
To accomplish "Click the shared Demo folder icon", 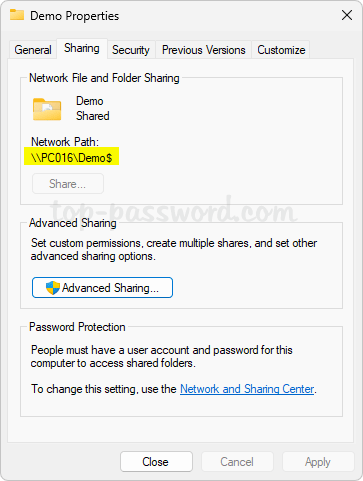I will pos(47,109).
